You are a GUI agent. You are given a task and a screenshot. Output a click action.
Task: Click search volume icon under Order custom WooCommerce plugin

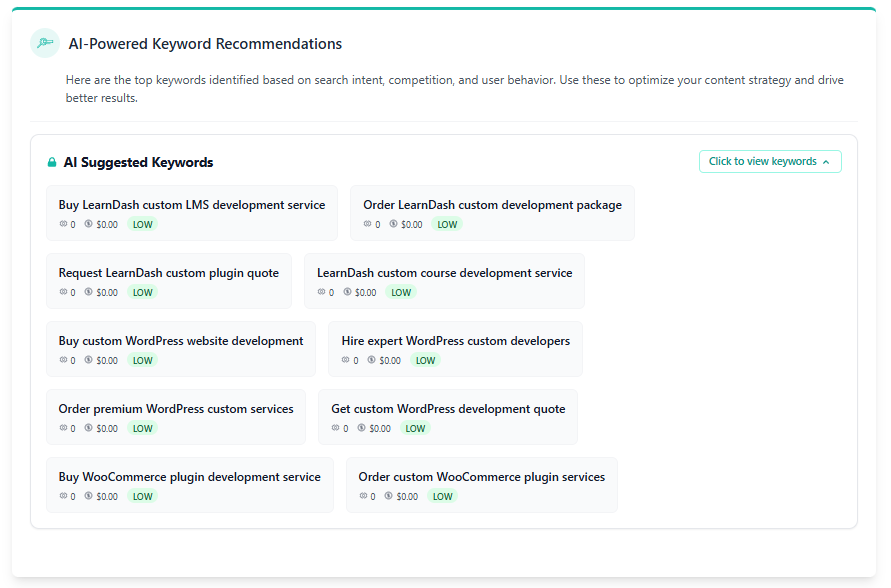click(363, 496)
